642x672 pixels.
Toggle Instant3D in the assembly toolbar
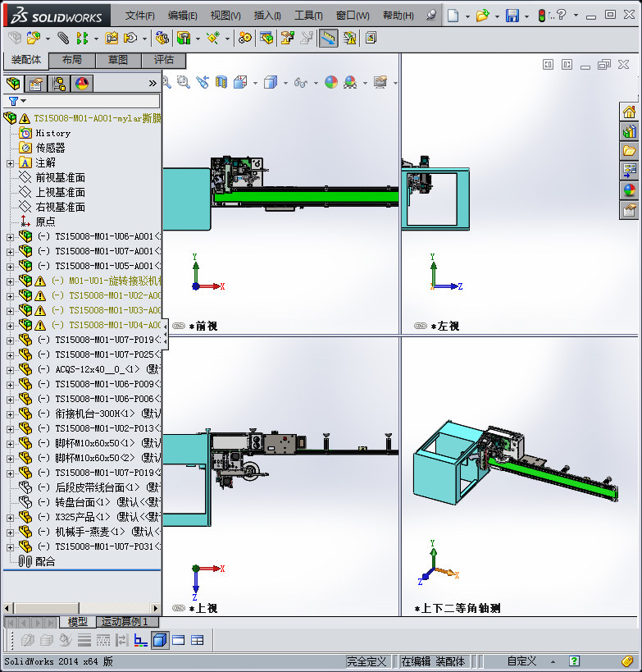pyautogui.click(x=328, y=38)
